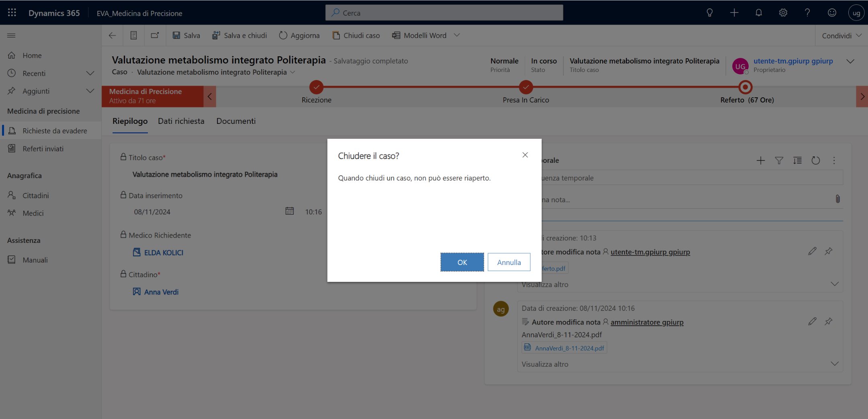Click Annulla to cancel the dialog
This screenshot has width=868, height=419.
(509, 262)
